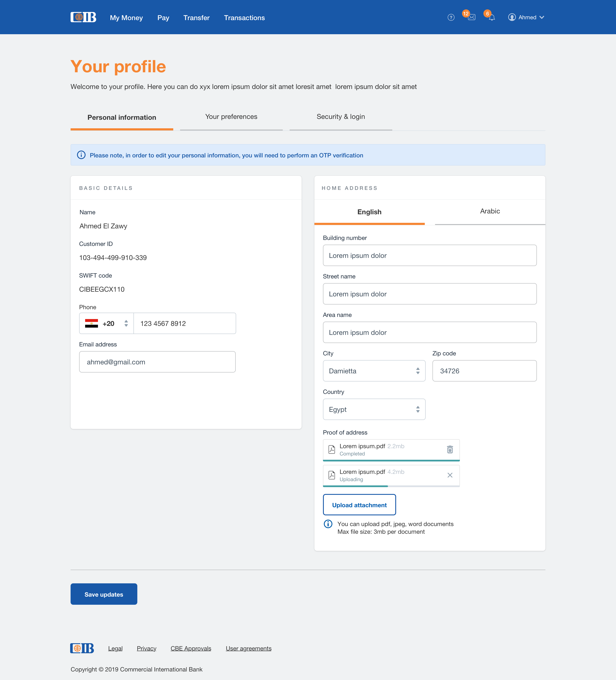Click the CIB logo in header
616x680 pixels.
tap(83, 17)
